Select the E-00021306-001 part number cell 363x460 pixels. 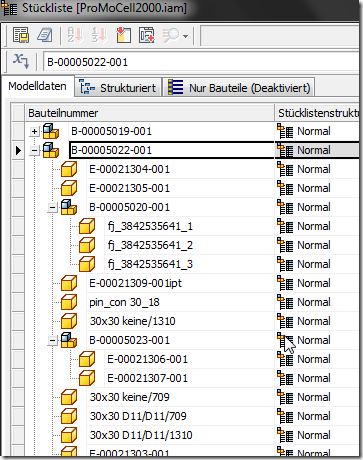point(189,359)
